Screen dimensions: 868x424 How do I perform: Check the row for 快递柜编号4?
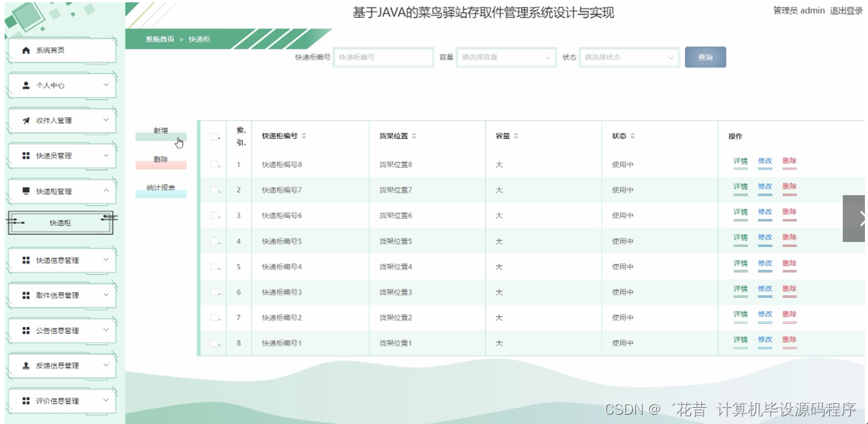(215, 267)
